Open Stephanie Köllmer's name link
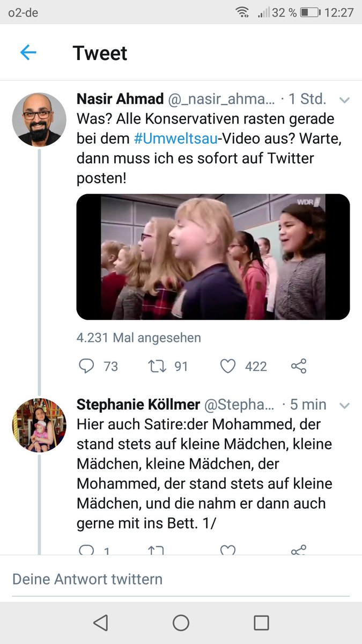 tap(138, 404)
